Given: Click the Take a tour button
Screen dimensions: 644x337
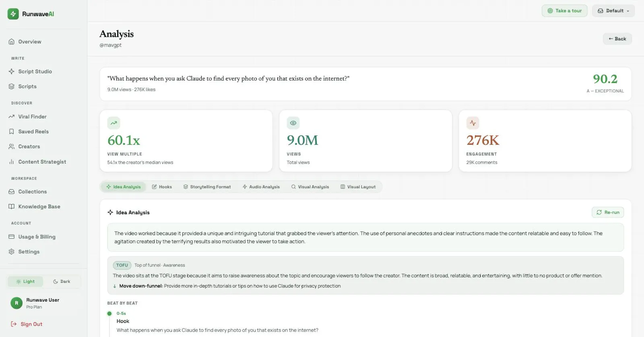Looking at the screenshot, I should tap(565, 11).
